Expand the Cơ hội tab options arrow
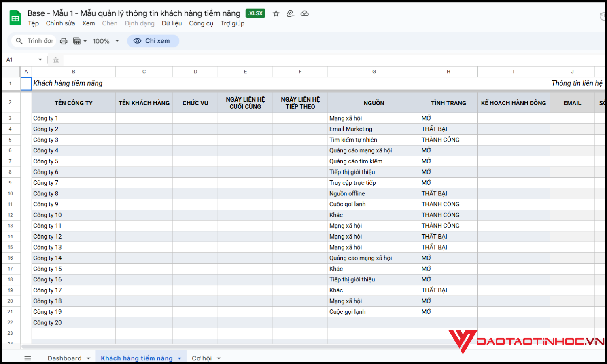This screenshot has height=364, width=607. tap(219, 358)
